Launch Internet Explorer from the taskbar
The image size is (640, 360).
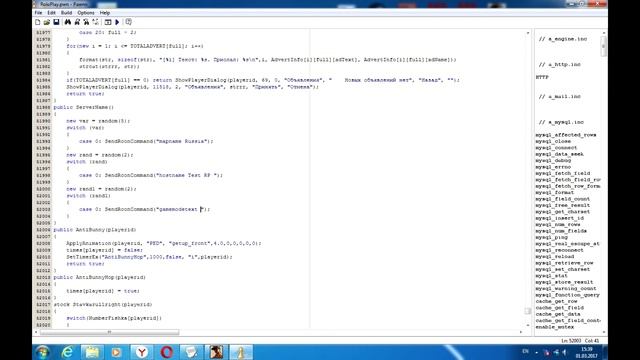pos(67,352)
